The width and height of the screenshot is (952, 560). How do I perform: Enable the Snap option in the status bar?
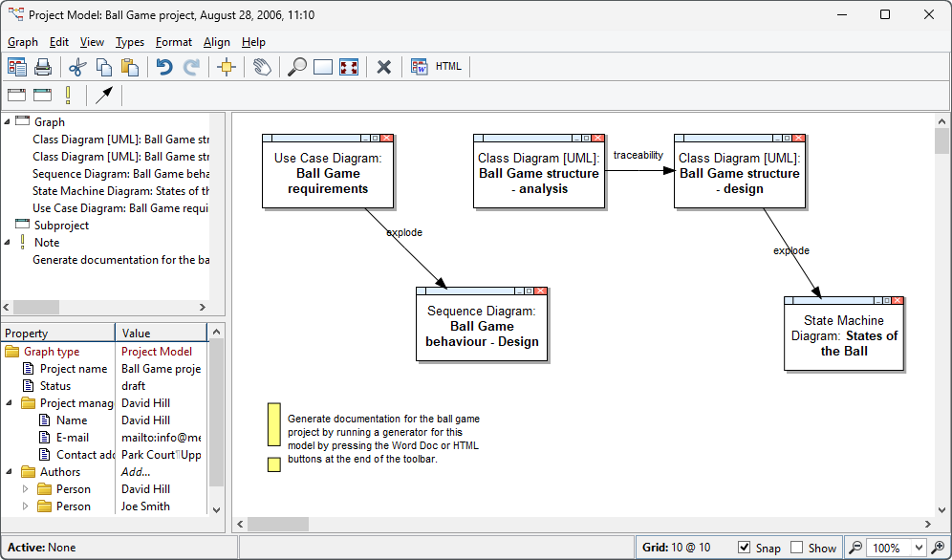click(745, 548)
